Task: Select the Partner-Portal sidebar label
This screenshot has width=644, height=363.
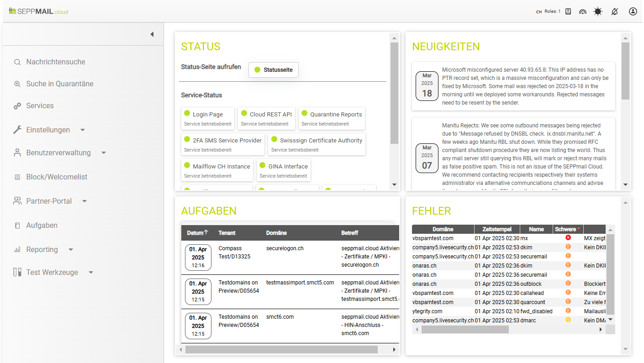Action: [49, 201]
